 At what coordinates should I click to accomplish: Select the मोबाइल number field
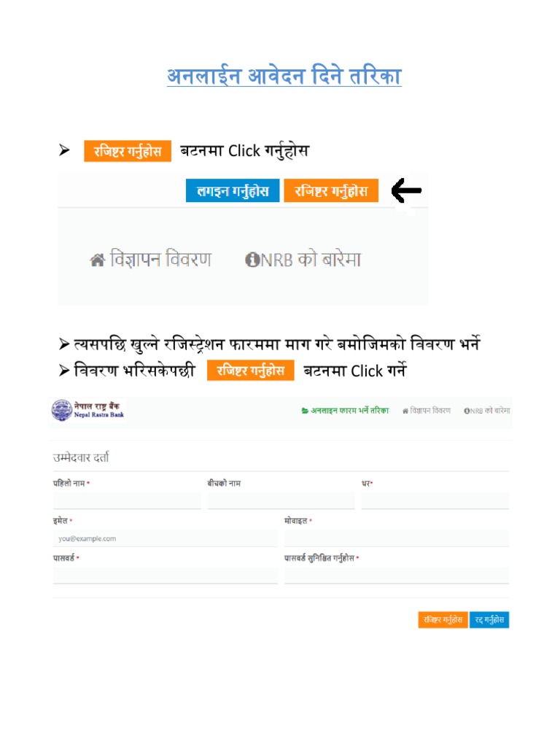(397, 538)
